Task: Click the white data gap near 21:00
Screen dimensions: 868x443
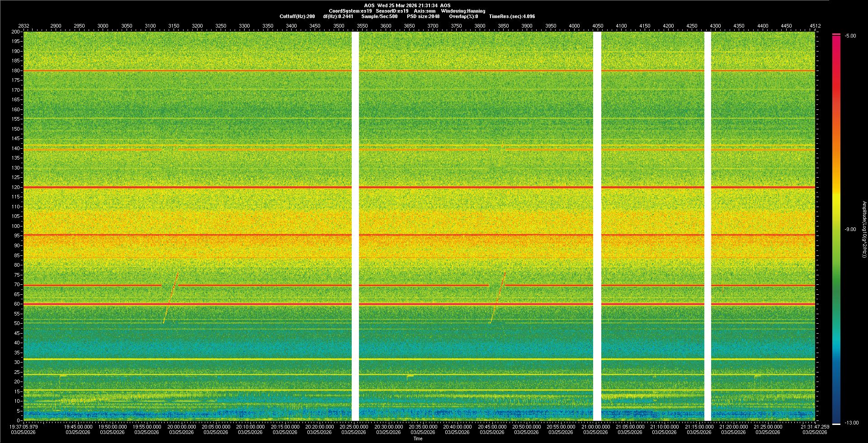Action: pos(597,226)
